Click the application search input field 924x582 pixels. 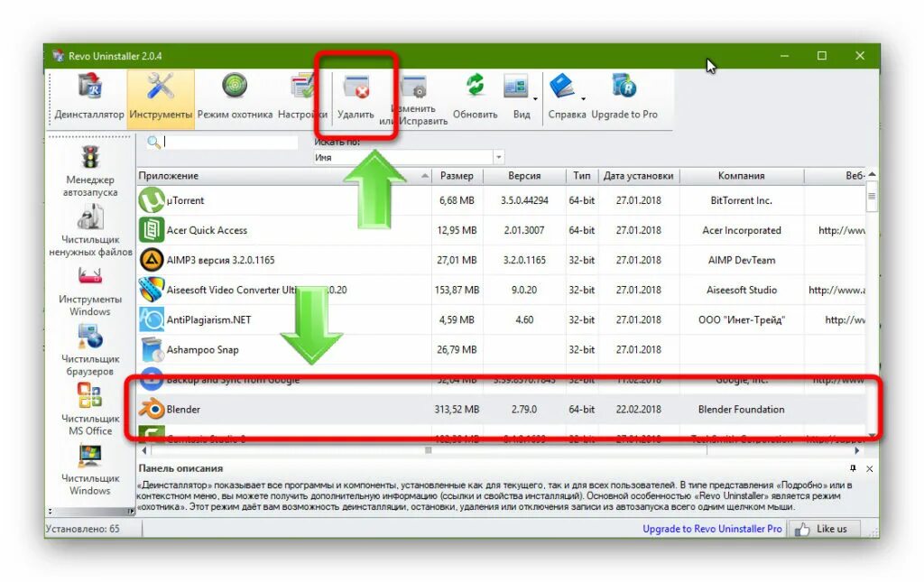230,142
